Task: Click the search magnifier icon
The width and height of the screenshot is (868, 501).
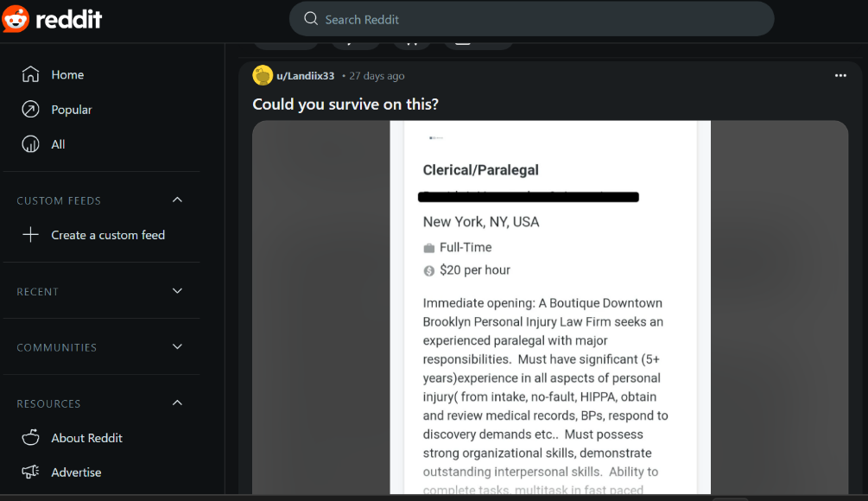Action: [311, 19]
